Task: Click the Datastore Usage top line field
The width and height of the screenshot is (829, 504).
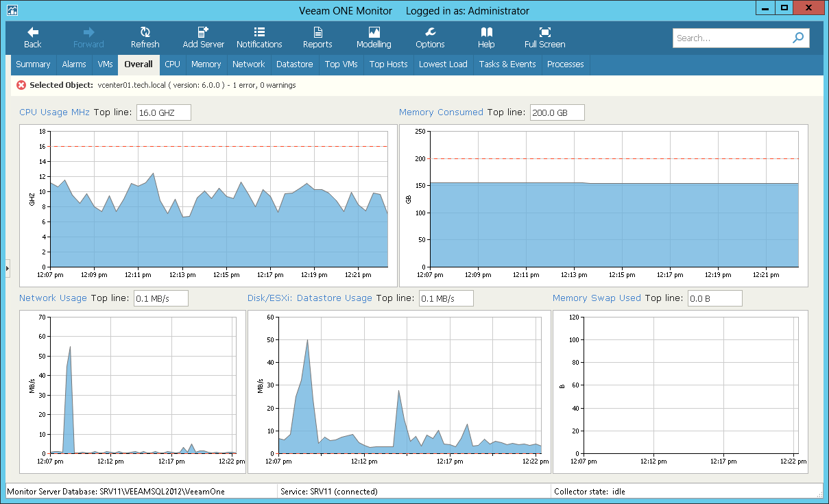Action: point(446,298)
